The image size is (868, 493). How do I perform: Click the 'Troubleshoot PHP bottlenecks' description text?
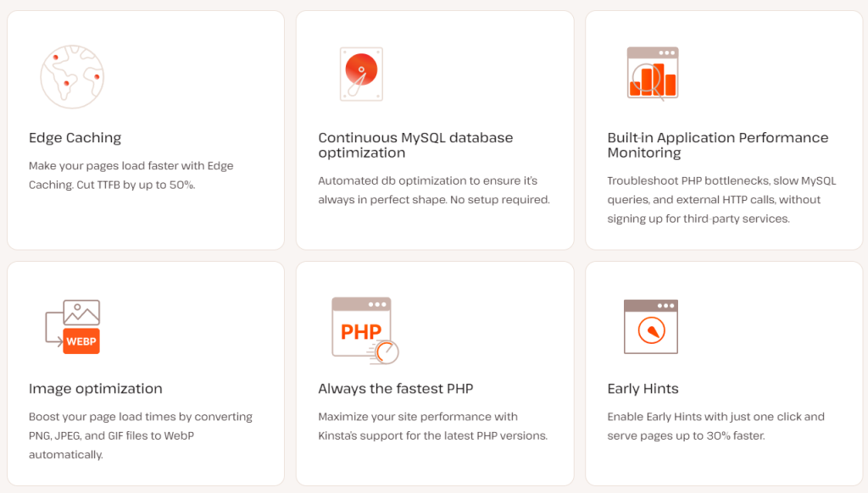[721, 199]
